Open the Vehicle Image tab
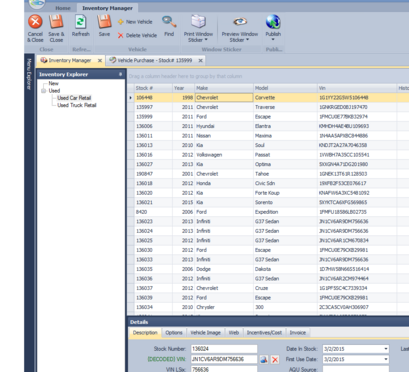 (x=205, y=333)
